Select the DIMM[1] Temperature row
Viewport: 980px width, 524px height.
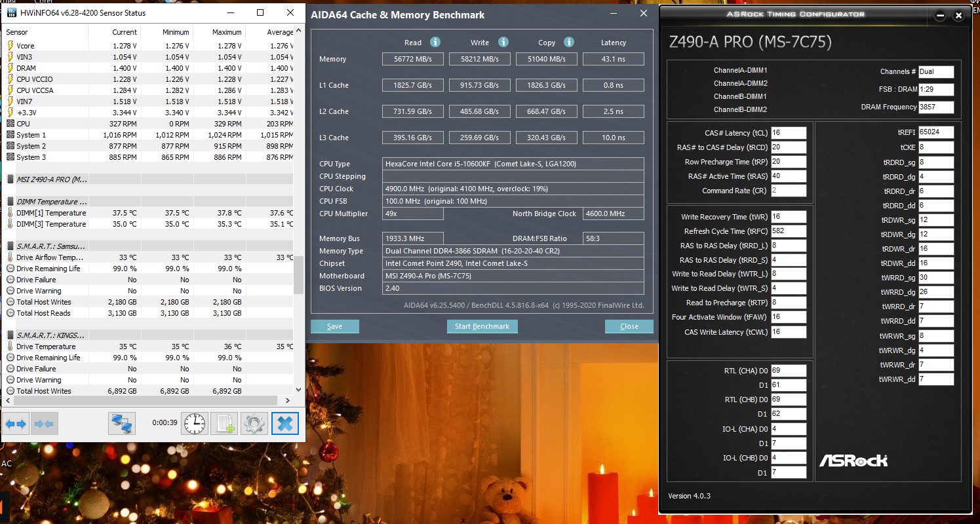[x=149, y=213]
